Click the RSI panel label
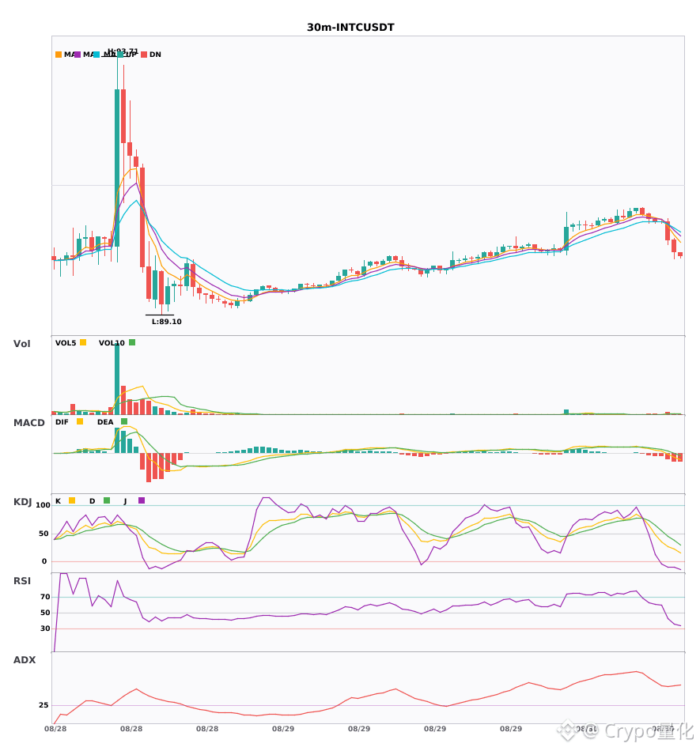 pos(22,581)
